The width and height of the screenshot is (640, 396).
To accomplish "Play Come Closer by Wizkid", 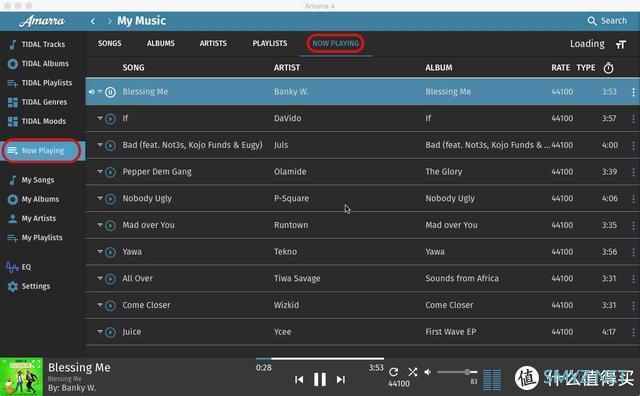I will [110, 305].
